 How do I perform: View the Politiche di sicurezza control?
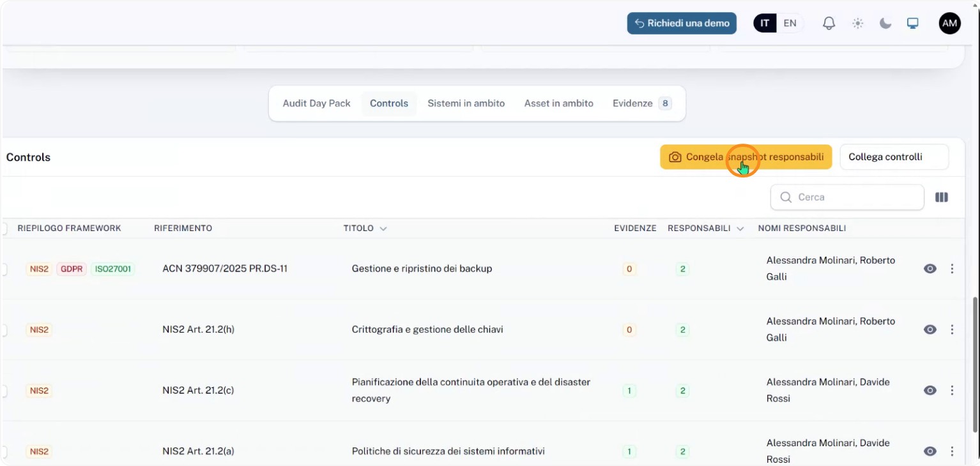coord(930,451)
